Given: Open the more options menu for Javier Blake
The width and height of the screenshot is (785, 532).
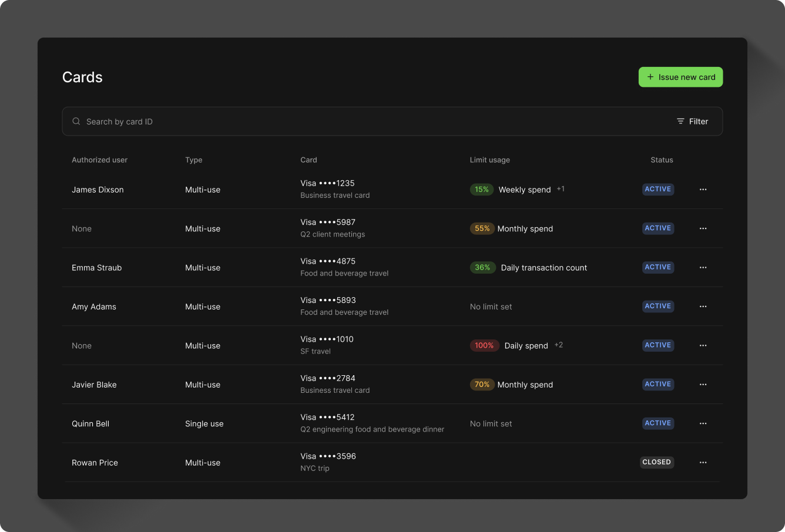Looking at the screenshot, I should [x=703, y=385].
